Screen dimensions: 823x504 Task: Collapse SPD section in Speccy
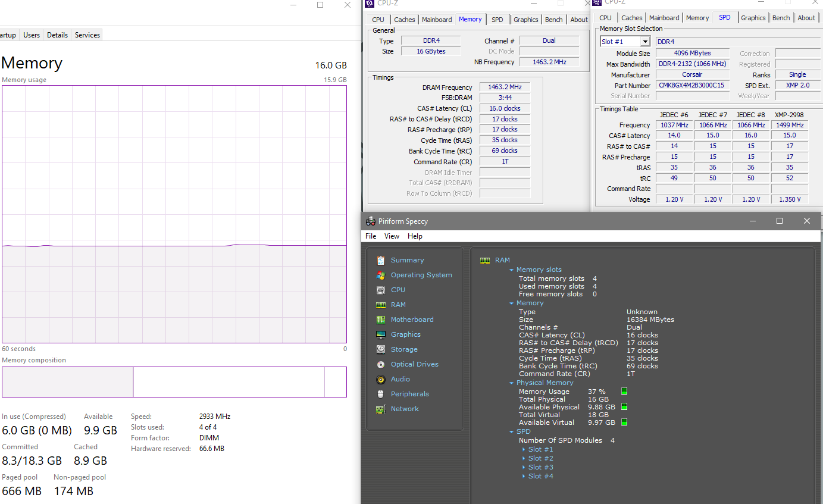tap(511, 431)
